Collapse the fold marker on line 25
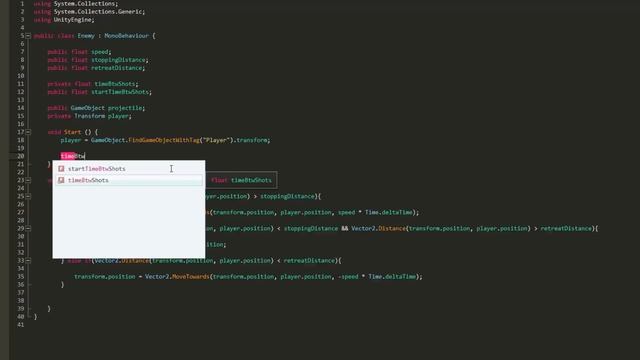Screen dimensions: 640x360 (x=28, y=196)
